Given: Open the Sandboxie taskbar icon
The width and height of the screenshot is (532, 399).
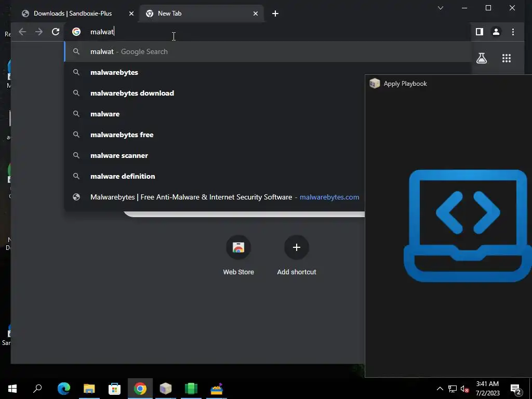Looking at the screenshot, I should (217, 389).
